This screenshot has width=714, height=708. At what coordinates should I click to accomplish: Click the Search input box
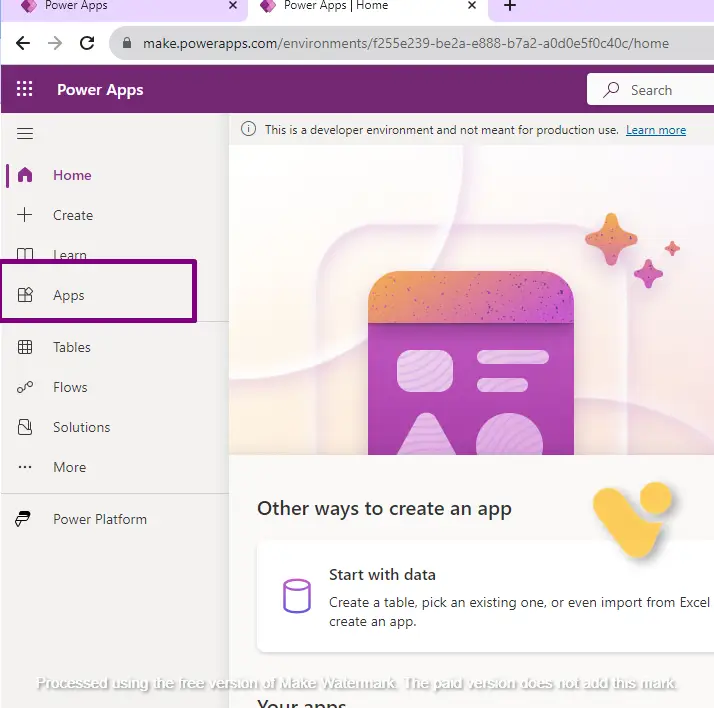651,90
